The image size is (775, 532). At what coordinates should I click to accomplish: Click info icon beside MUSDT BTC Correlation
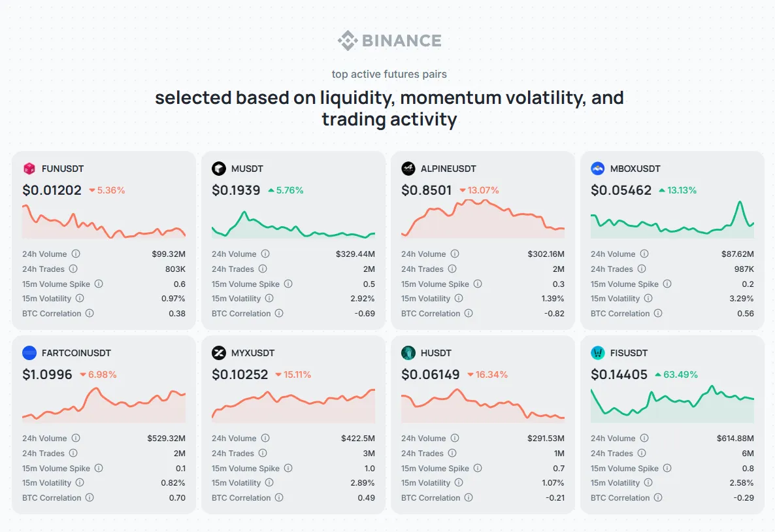tap(279, 314)
